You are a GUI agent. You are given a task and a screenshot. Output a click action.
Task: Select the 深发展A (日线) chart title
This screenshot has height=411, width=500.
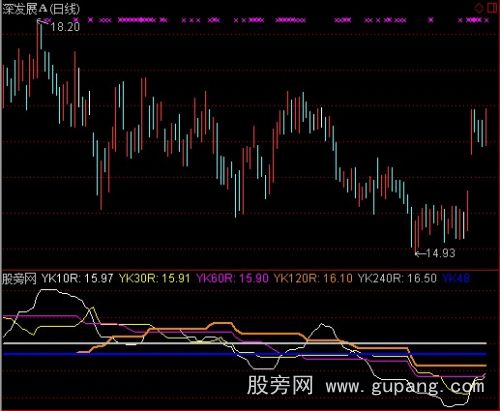pyautogui.click(x=41, y=9)
